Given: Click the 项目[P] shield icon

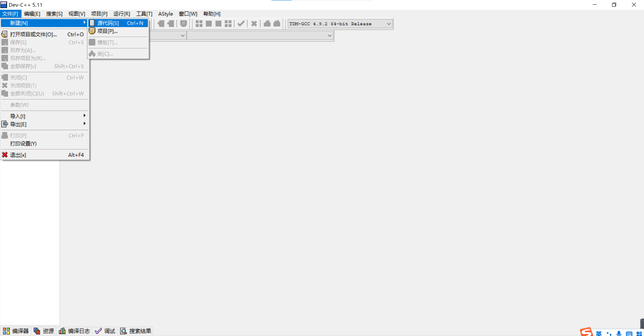Looking at the screenshot, I should pos(92,31).
